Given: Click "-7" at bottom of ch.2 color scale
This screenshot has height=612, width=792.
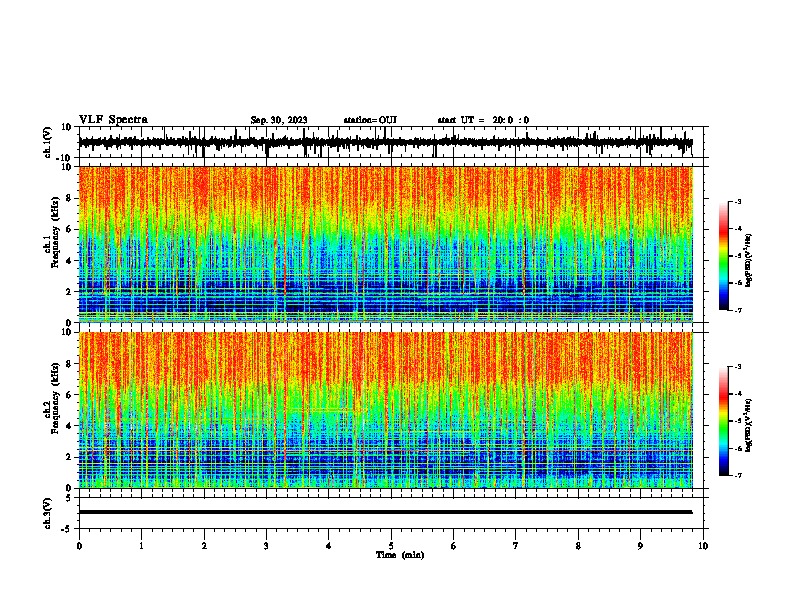Looking at the screenshot, I should click(x=737, y=475).
